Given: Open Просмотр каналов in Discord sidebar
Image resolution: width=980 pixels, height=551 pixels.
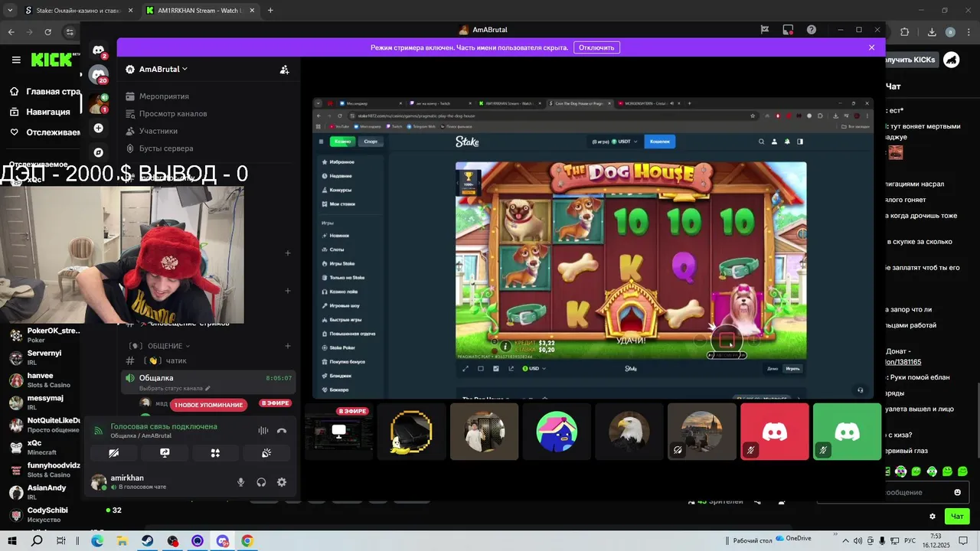Looking at the screenshot, I should click(x=166, y=114).
